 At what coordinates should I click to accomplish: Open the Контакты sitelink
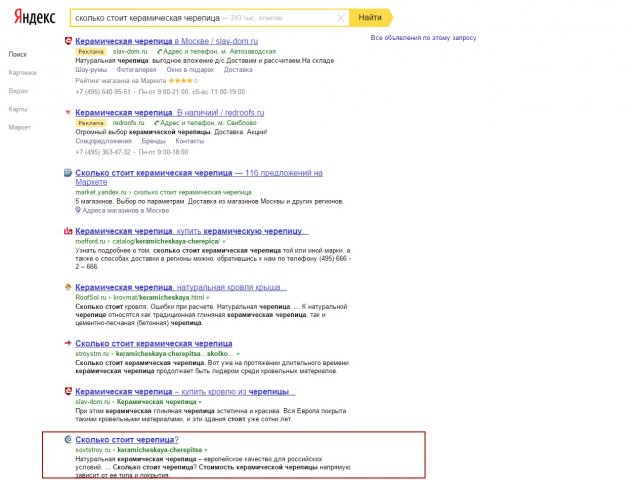(x=189, y=141)
